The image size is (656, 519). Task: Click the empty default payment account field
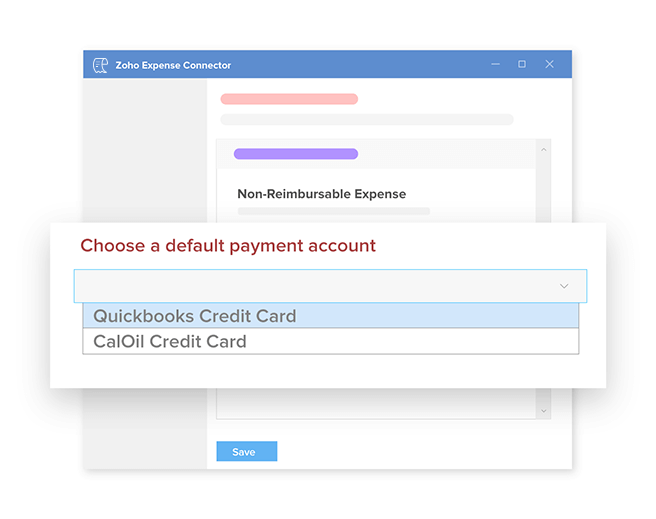pos(310,286)
